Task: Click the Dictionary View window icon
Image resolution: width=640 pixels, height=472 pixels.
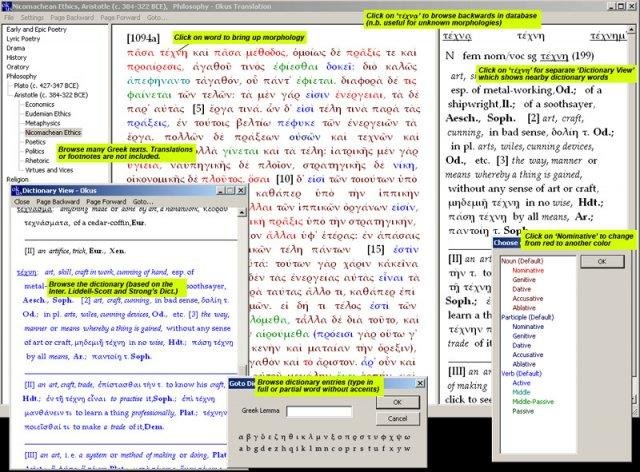Action: click(14, 189)
